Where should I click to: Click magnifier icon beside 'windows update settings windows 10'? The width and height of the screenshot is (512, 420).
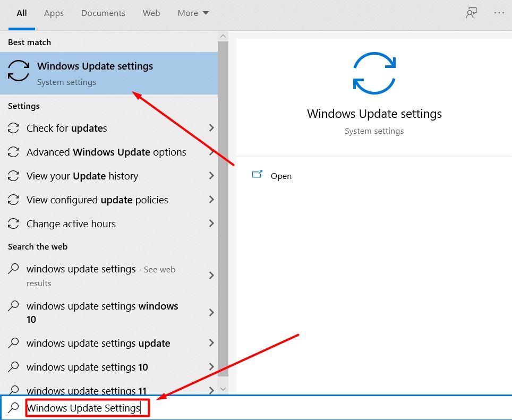click(x=13, y=306)
